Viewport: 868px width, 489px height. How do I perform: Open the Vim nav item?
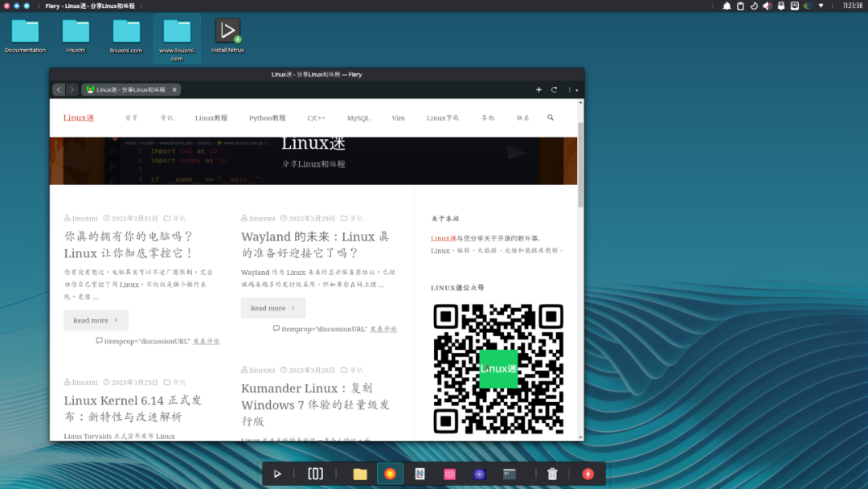tap(398, 118)
